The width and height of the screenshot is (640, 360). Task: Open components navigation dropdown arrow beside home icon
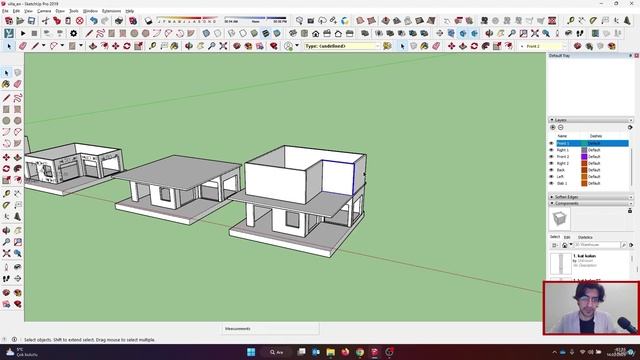tap(571, 245)
